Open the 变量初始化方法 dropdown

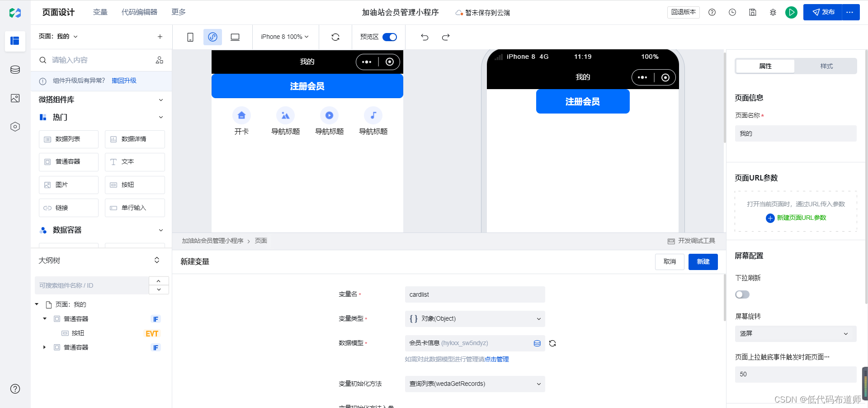point(475,384)
